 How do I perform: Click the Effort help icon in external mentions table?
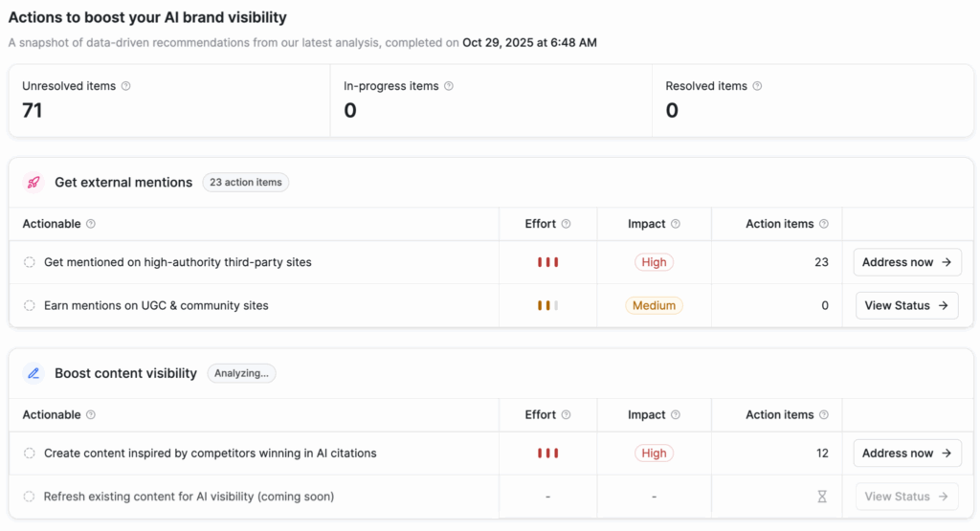click(566, 224)
